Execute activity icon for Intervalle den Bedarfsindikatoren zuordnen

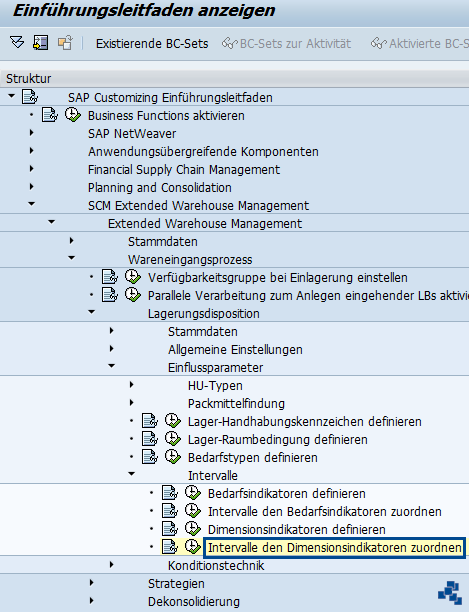[x=193, y=511]
